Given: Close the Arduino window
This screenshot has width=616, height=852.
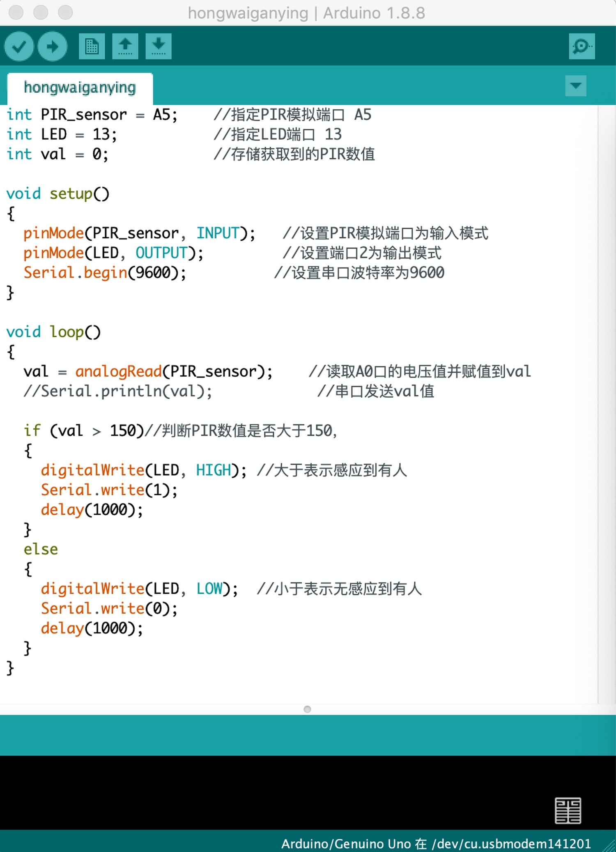Looking at the screenshot, I should tap(16, 12).
